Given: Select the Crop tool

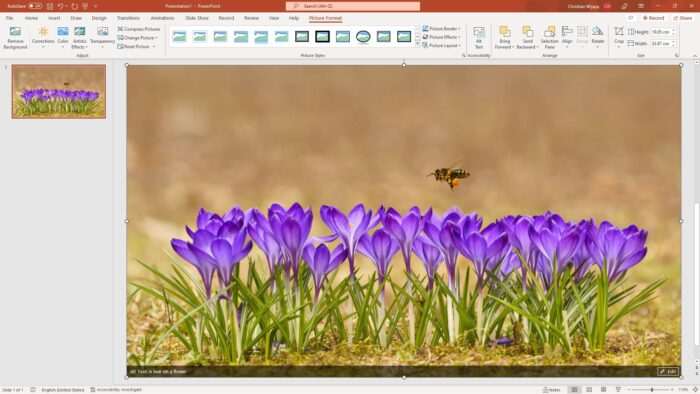Looking at the screenshot, I should tap(619, 36).
